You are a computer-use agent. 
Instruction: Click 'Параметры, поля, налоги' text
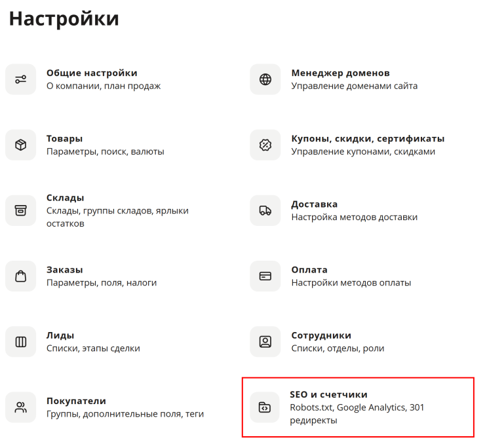tap(102, 282)
